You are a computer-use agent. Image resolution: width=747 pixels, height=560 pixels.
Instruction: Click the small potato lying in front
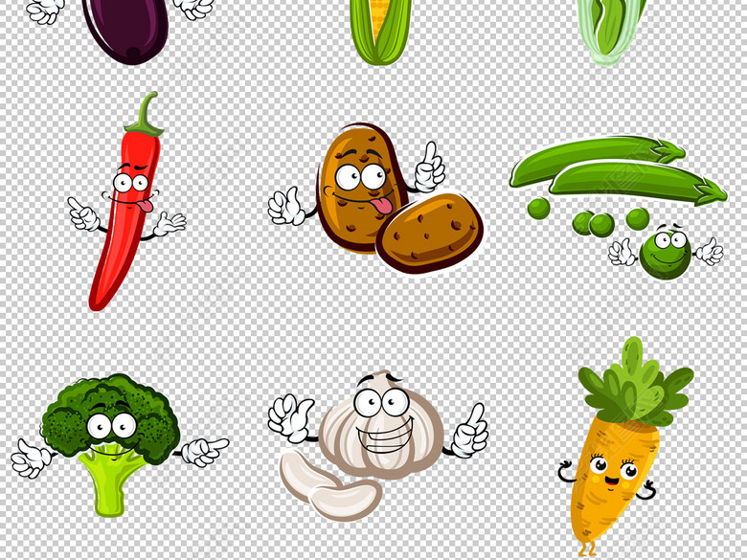point(429,233)
